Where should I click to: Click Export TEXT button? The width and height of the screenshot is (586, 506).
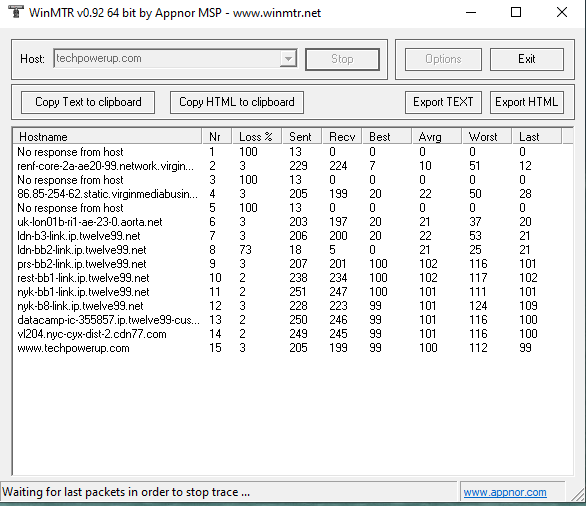pos(443,102)
